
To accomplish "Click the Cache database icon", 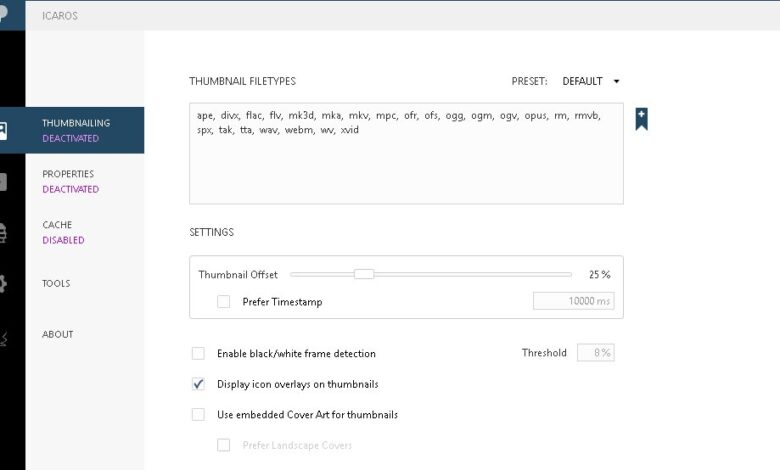I will click(4, 232).
